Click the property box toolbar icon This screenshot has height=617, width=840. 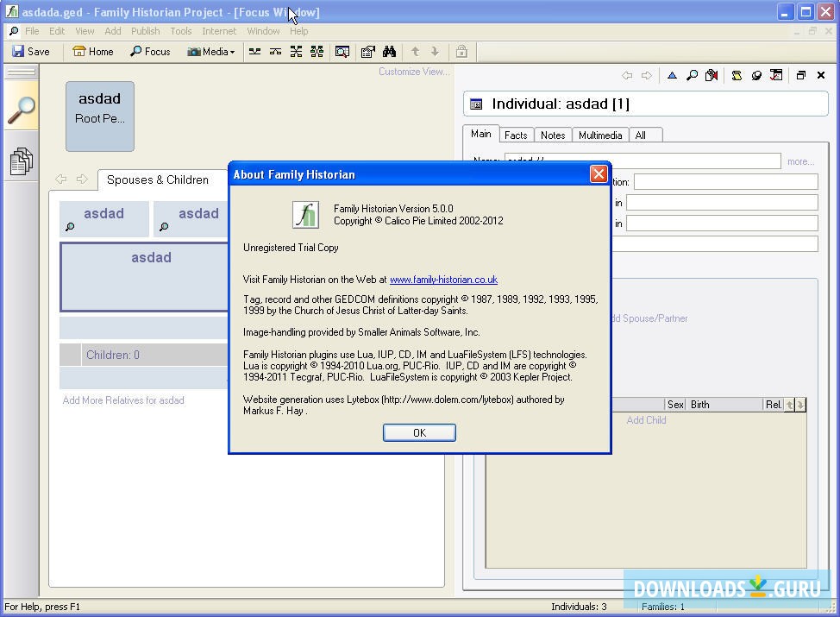click(x=368, y=52)
